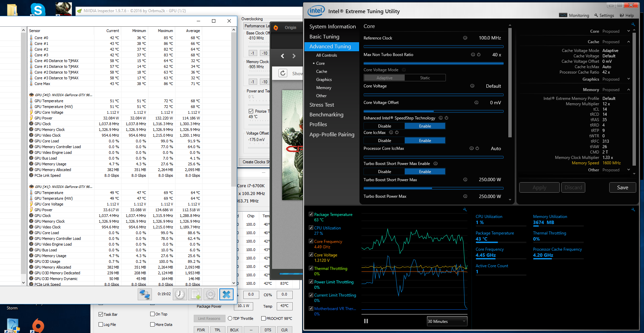The height and width of the screenshot is (333, 644).
Task: Select System Information in XTU sidebar
Action: [x=332, y=26]
